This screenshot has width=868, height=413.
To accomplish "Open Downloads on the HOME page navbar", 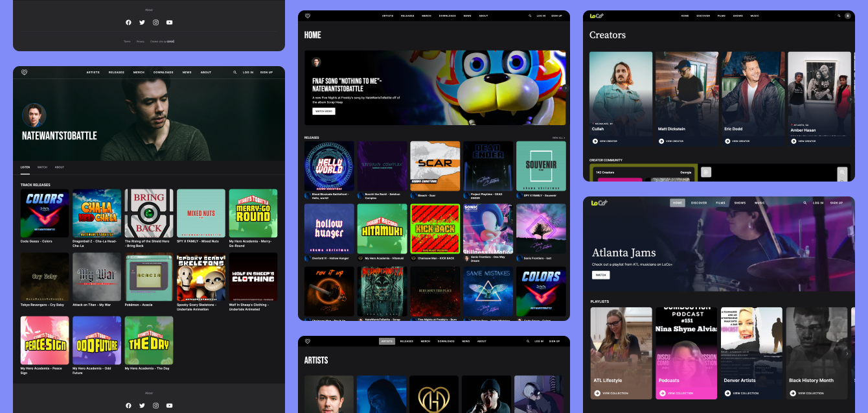I will (x=448, y=16).
